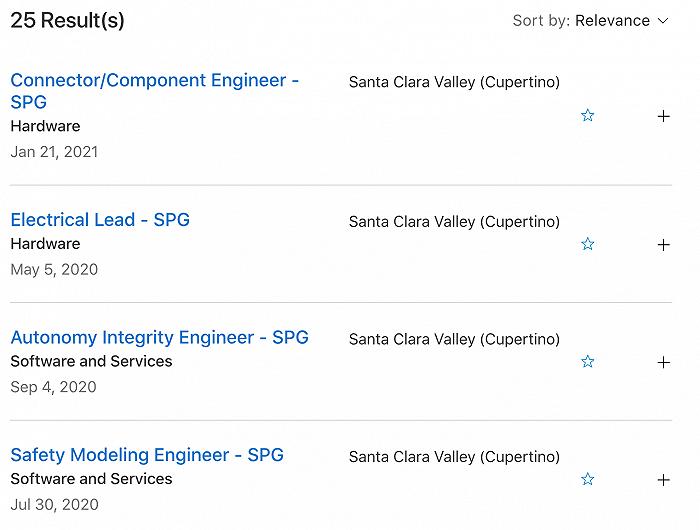This screenshot has height=530, width=700.
Task: Open the Sort by Relevance dropdown
Action: (x=590, y=21)
